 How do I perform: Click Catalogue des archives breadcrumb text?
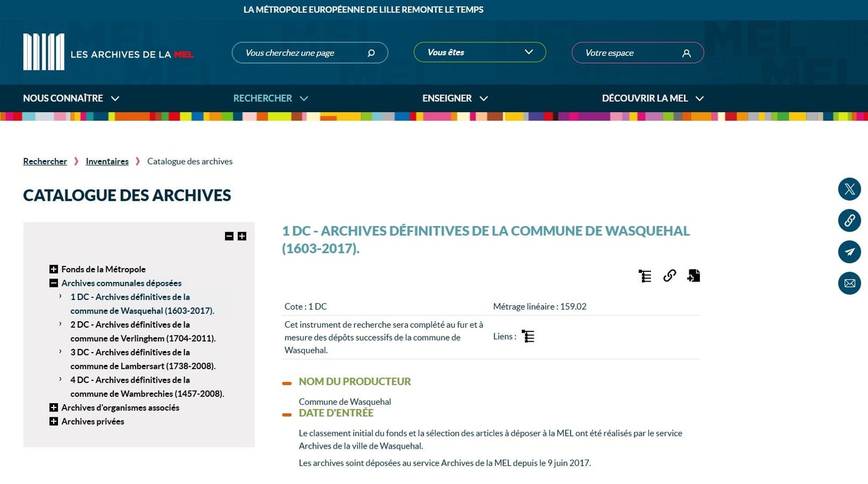(190, 161)
